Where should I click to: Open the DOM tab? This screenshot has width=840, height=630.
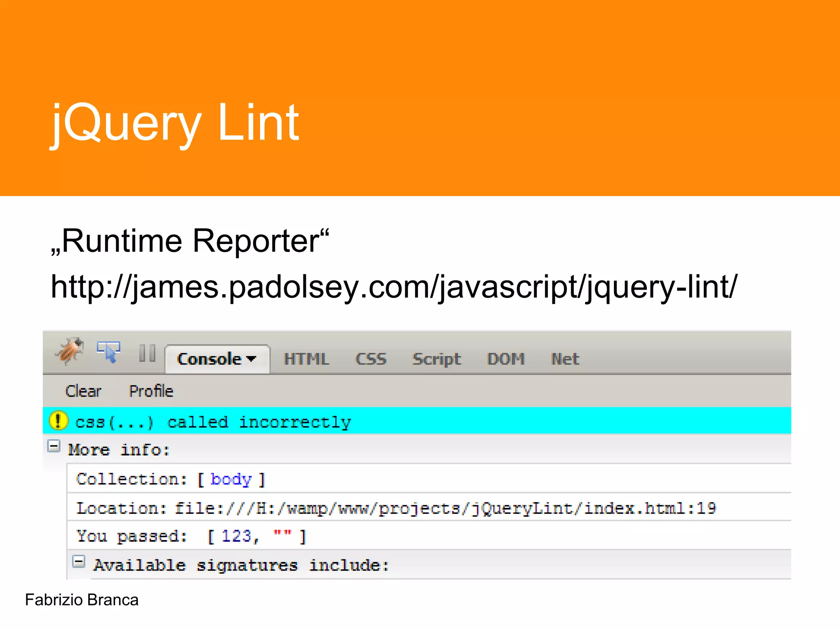point(506,359)
